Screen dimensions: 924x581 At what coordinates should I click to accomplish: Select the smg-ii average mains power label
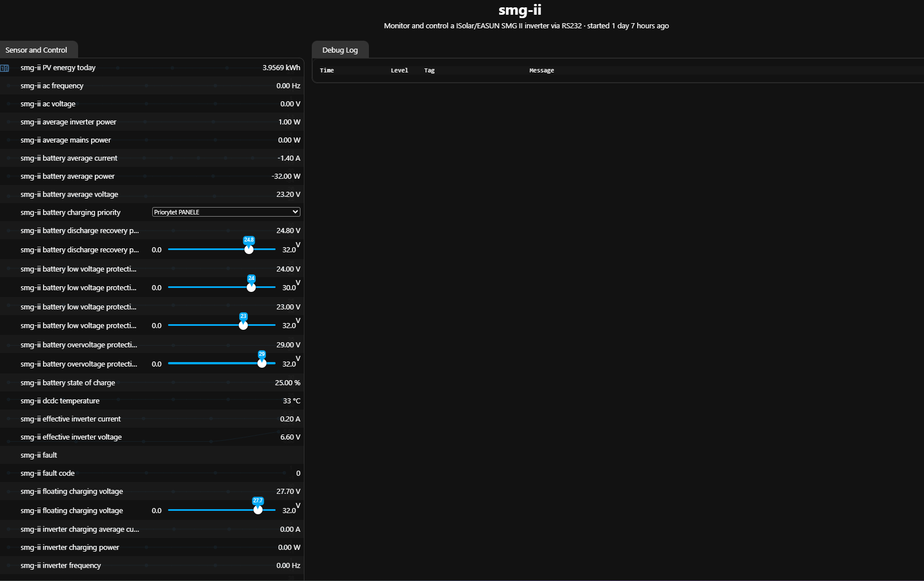point(66,140)
